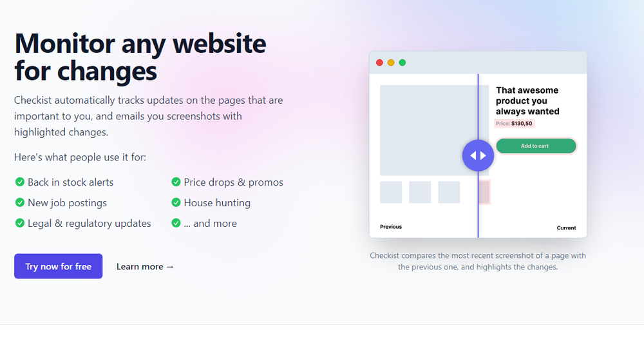This screenshot has width=644, height=339.
Task: Click the Price: $130,50 label
Action: pyautogui.click(x=514, y=123)
